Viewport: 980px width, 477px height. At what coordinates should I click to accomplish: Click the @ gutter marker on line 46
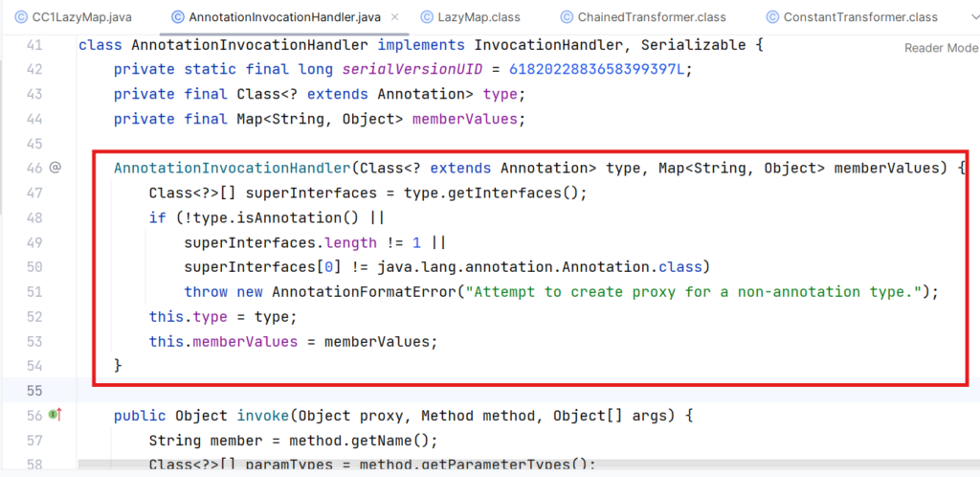tap(56, 168)
